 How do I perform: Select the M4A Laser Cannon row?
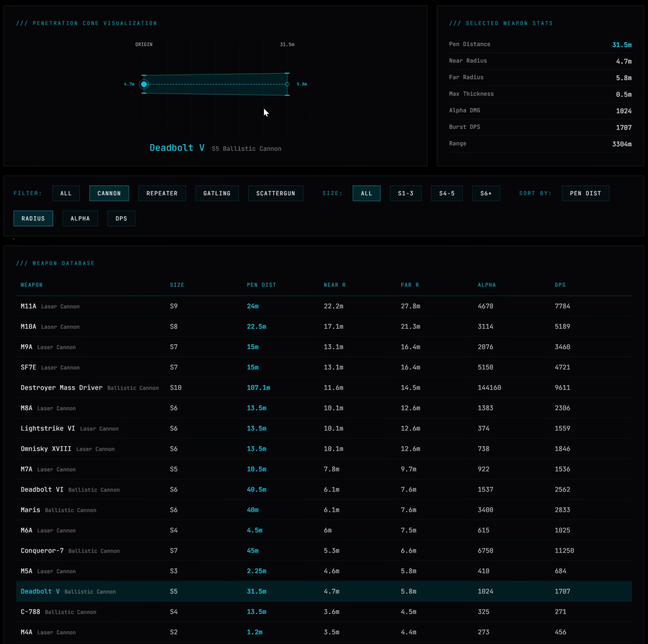324,632
